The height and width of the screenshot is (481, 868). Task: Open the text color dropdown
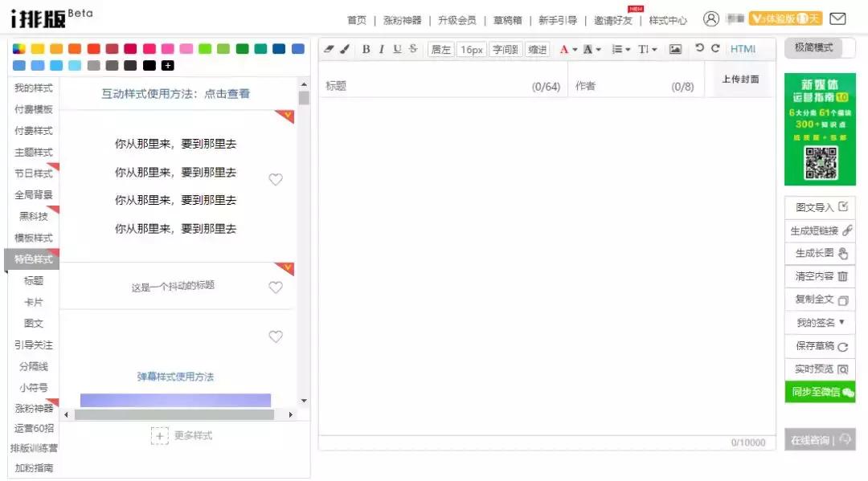(x=567, y=49)
